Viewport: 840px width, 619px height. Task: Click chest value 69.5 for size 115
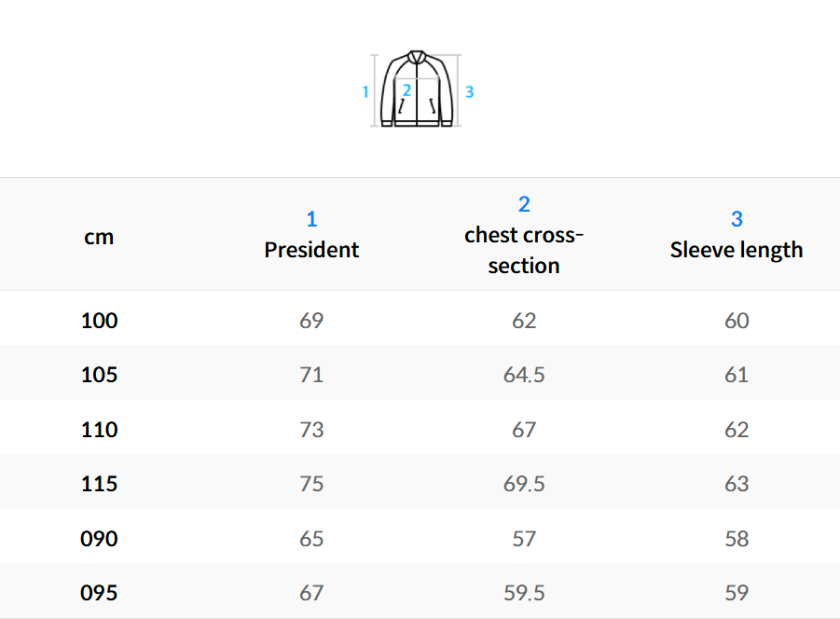pyautogui.click(x=524, y=484)
